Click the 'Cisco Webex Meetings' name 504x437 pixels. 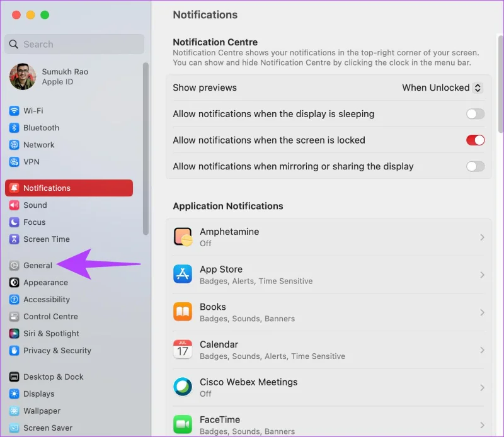[248, 382]
